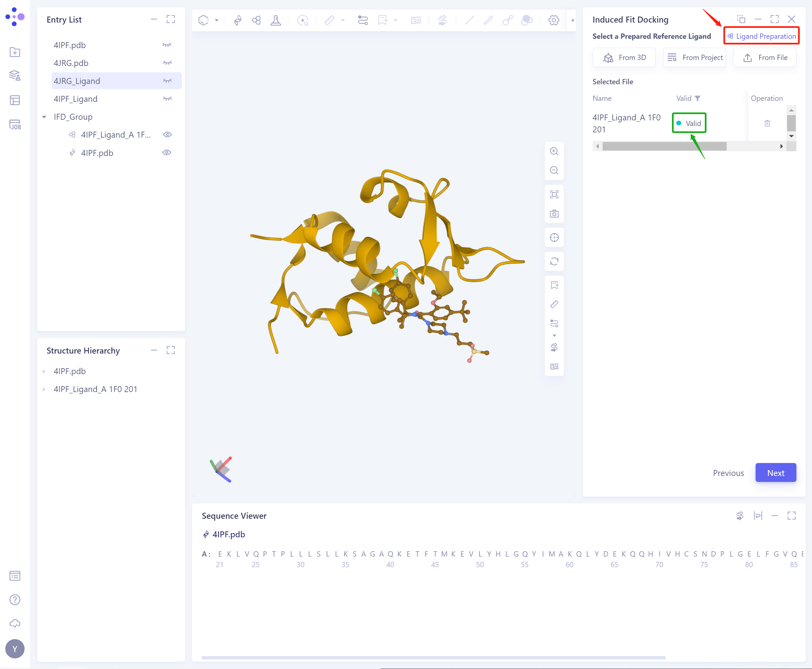This screenshot has width=812, height=669.
Task: Select the From File option
Action: 765,57
